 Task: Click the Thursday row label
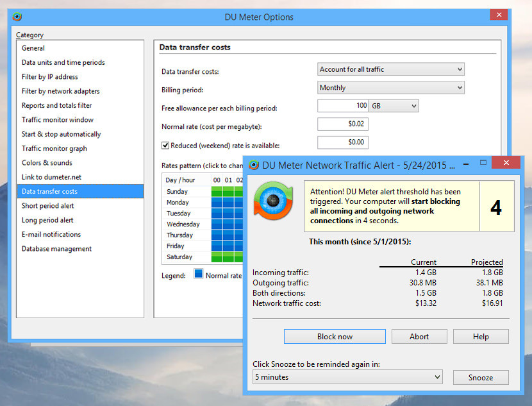(x=179, y=235)
